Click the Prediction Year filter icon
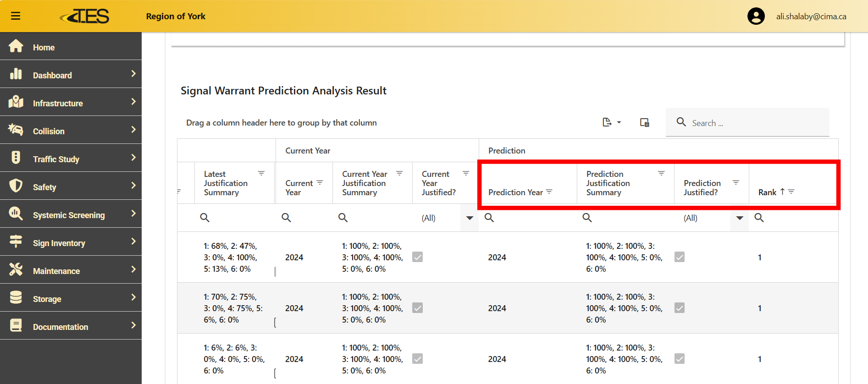Viewport: 868px width, 384px height. click(x=549, y=192)
